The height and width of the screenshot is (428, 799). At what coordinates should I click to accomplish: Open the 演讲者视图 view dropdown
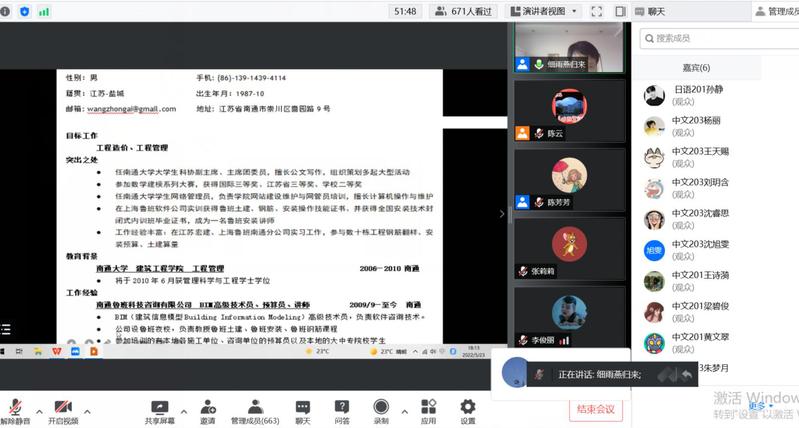click(x=543, y=11)
